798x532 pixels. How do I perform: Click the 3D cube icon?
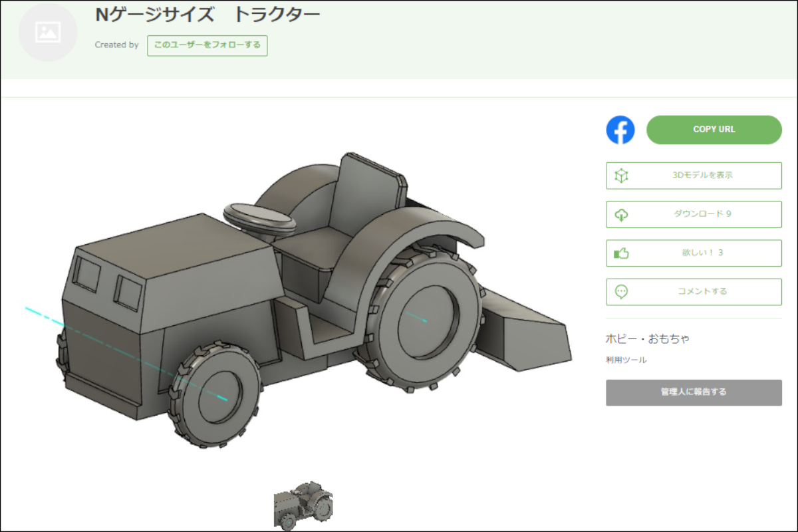point(622,176)
